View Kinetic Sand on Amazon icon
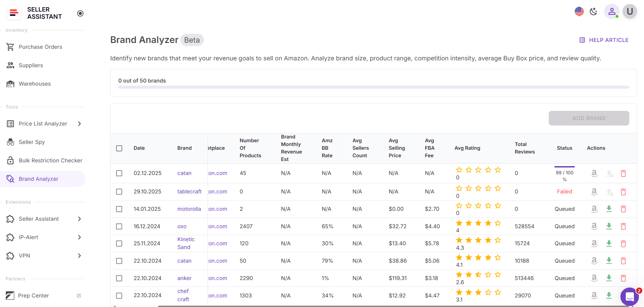644x307 pixels. [x=594, y=244]
